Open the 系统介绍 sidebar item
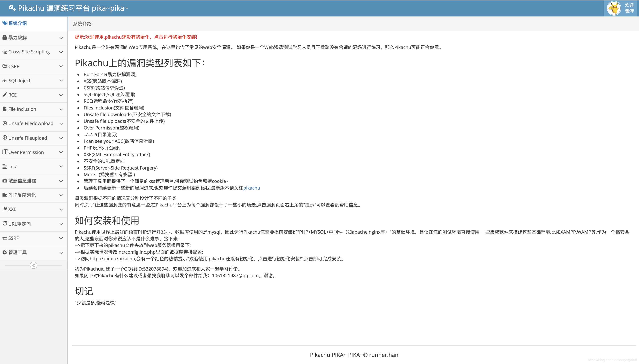Image resolution: width=639 pixels, height=364 pixels. pos(34,24)
